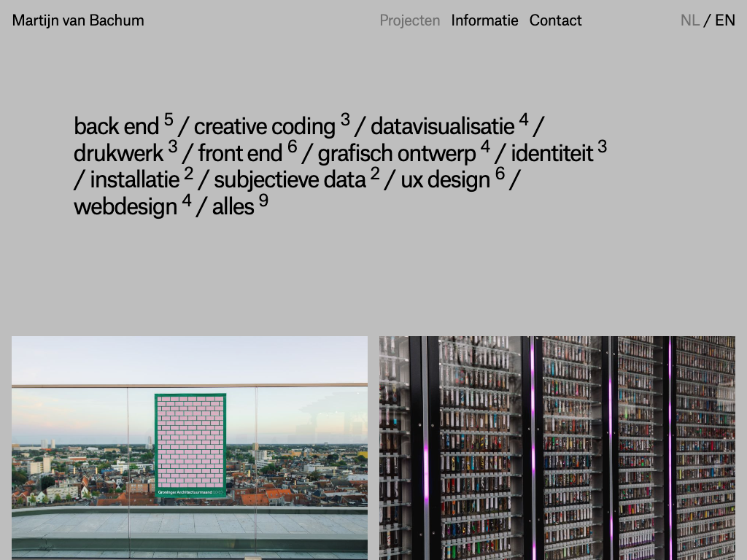Select the subjectieve data filter
Screen dimensions: 747x560
coord(290,180)
